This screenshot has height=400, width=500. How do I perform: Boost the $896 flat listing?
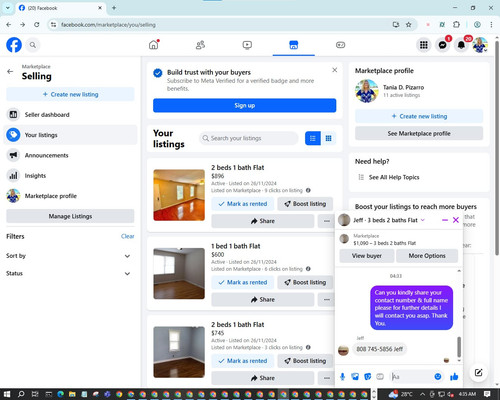tap(305, 204)
